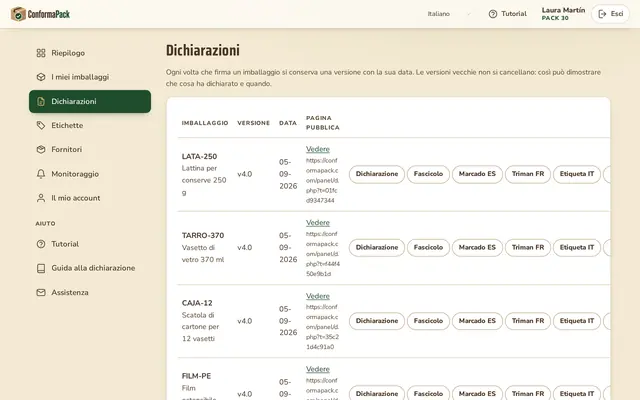Open Marcado ES for LATA-250

(477, 174)
